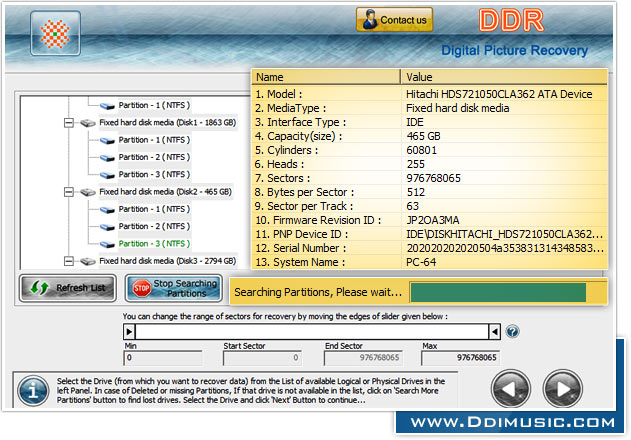Click drive icon of Disk1 Partition - 2
Screen dimensions: 631x440
(x=107, y=158)
